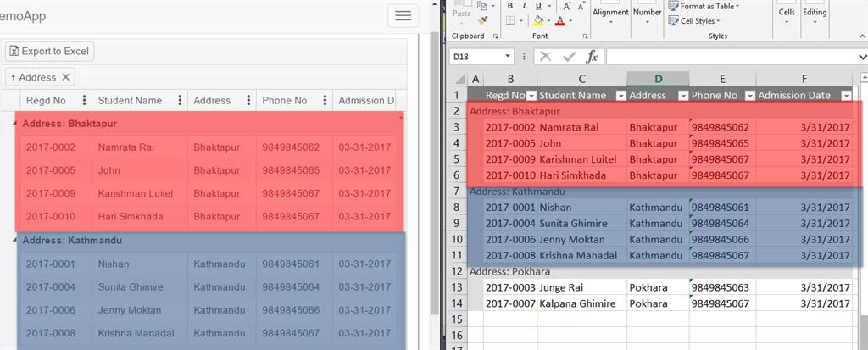Screen dimensions: 868x350
Task: Open the hamburger menu in DemoApp
Action: tap(403, 15)
